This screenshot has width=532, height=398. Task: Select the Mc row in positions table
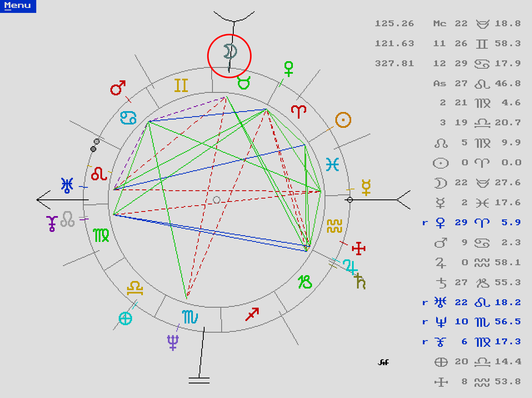point(477,24)
